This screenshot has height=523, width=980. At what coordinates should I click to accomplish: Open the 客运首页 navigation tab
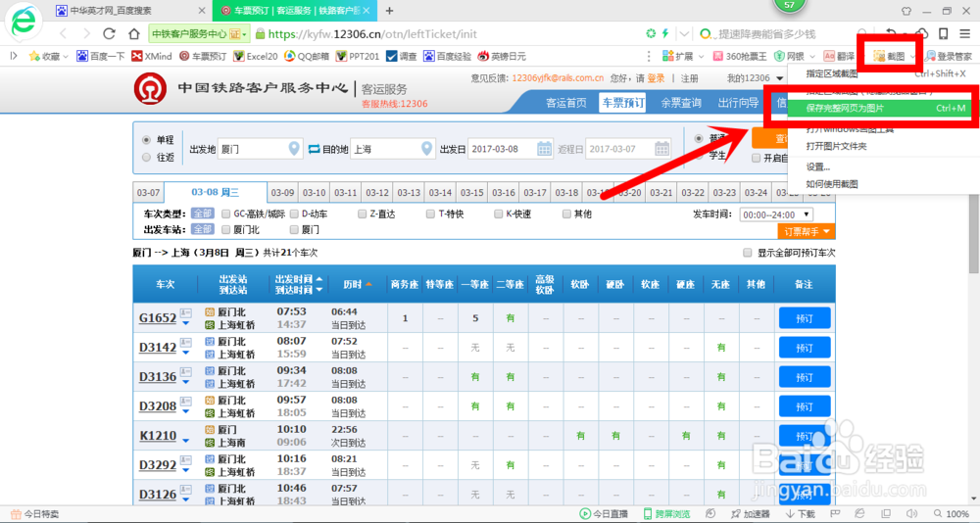pos(565,103)
